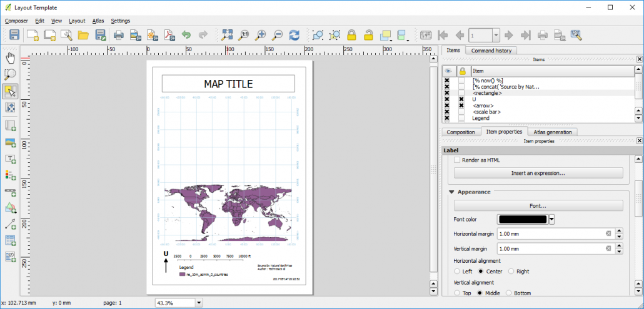Export the composition as PDF
The width and height of the screenshot is (644, 309).
click(169, 35)
